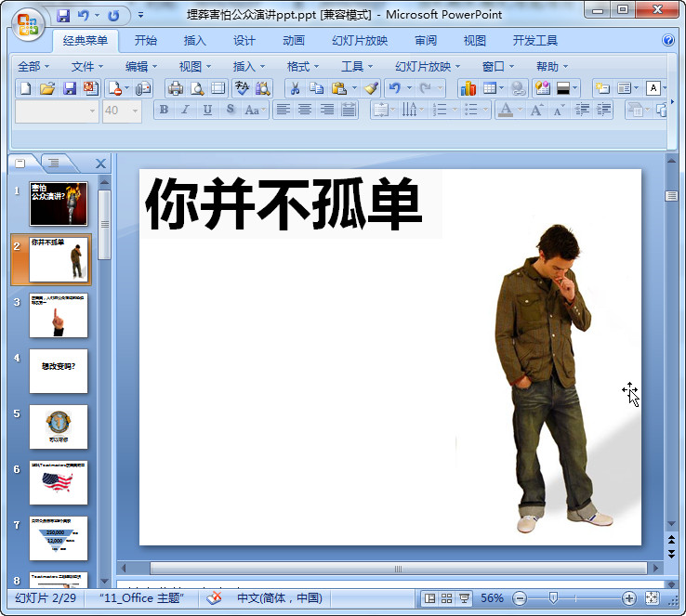Switch to the outline tab in slide pane

pos(54,164)
